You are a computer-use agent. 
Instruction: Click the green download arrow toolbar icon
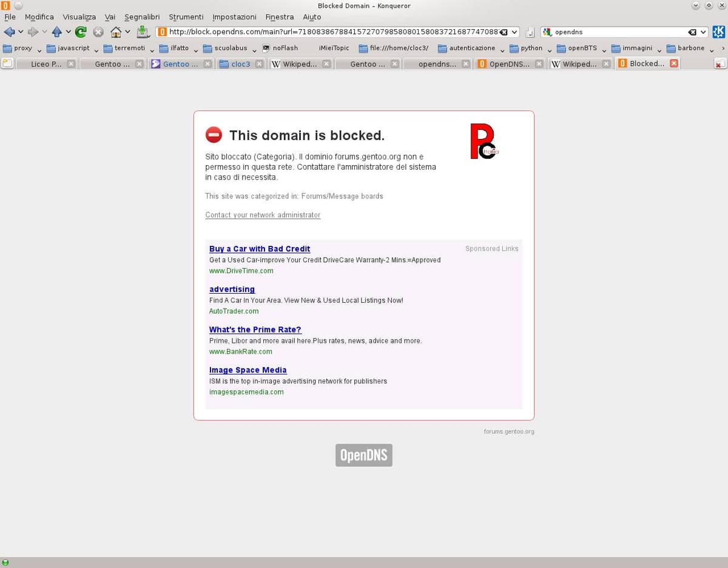[143, 32]
